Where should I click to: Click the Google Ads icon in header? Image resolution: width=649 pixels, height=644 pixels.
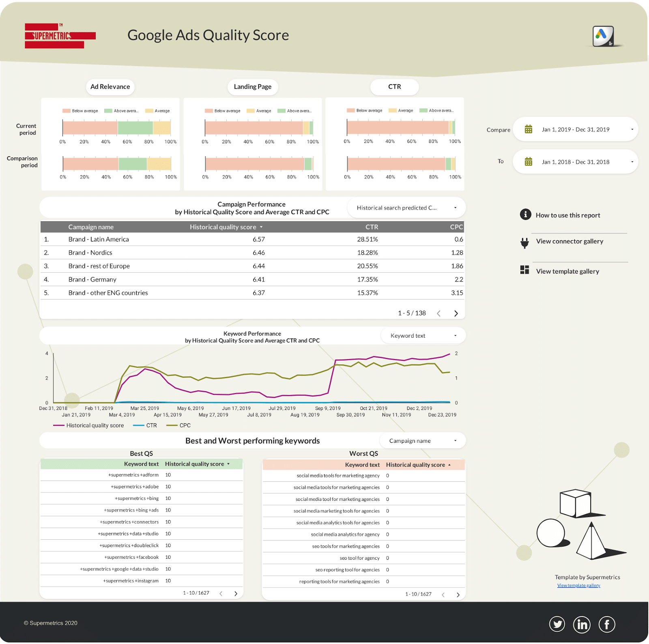coord(603,36)
